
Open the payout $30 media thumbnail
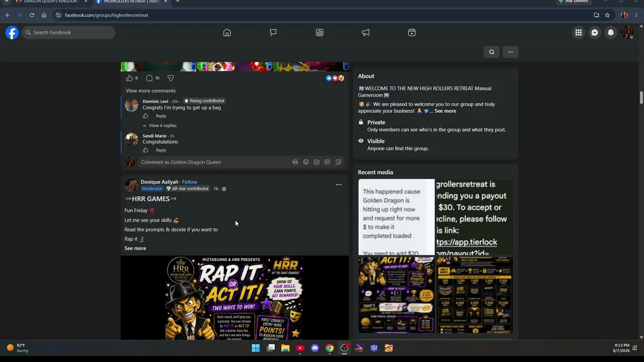click(x=474, y=217)
